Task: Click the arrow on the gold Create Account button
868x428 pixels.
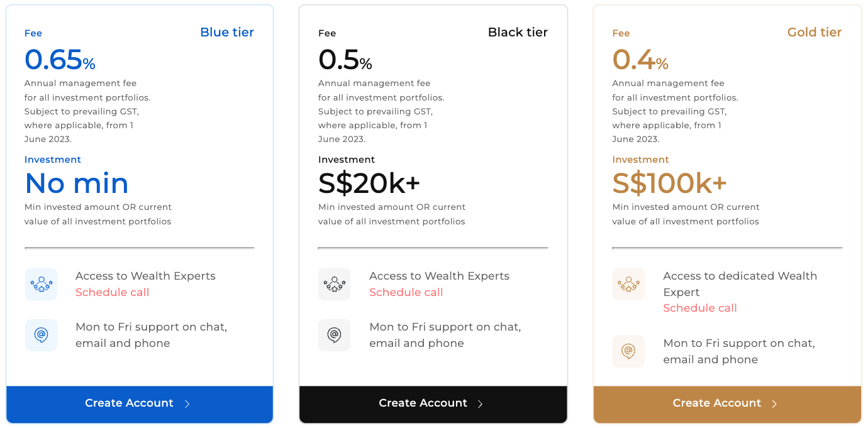Action: 774,404
